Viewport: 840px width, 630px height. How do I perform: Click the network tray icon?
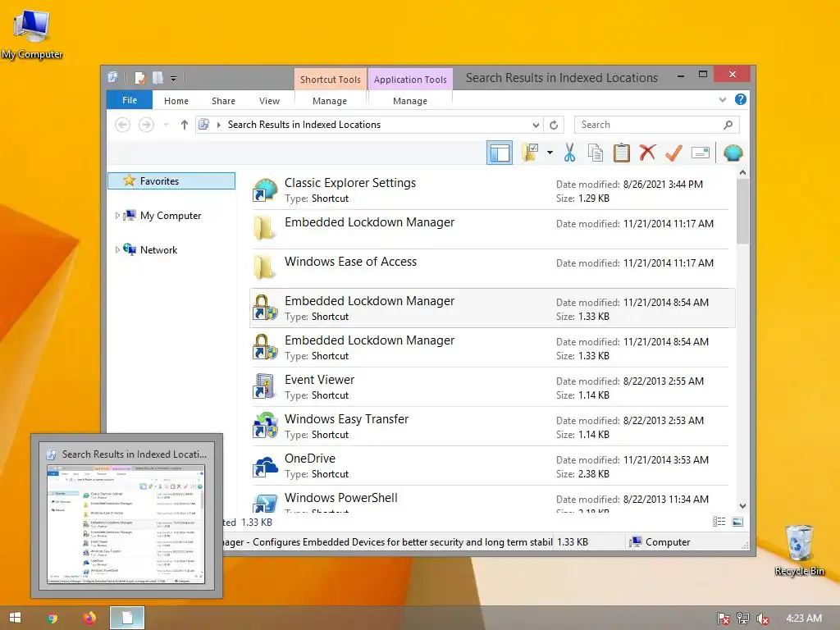pos(743,619)
